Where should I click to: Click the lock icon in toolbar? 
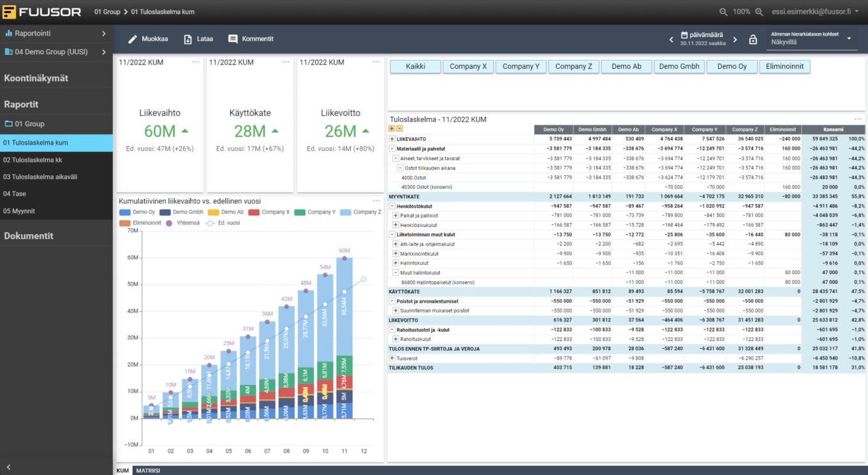(753, 40)
